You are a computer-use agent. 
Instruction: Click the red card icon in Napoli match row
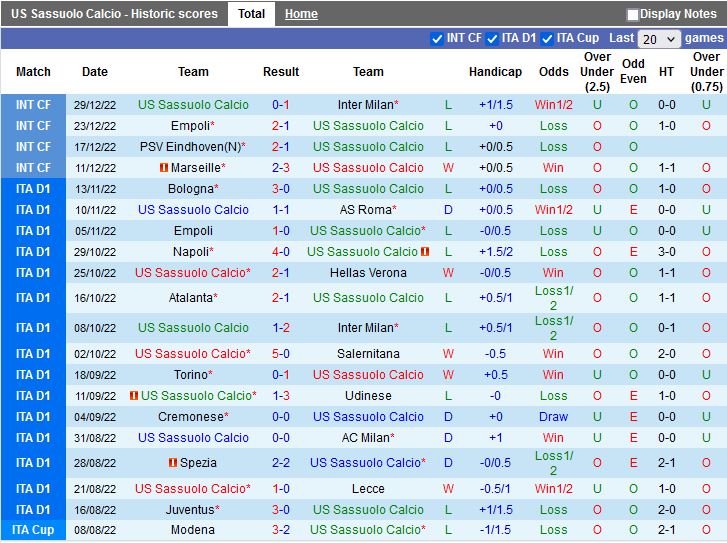pyautogui.click(x=425, y=252)
